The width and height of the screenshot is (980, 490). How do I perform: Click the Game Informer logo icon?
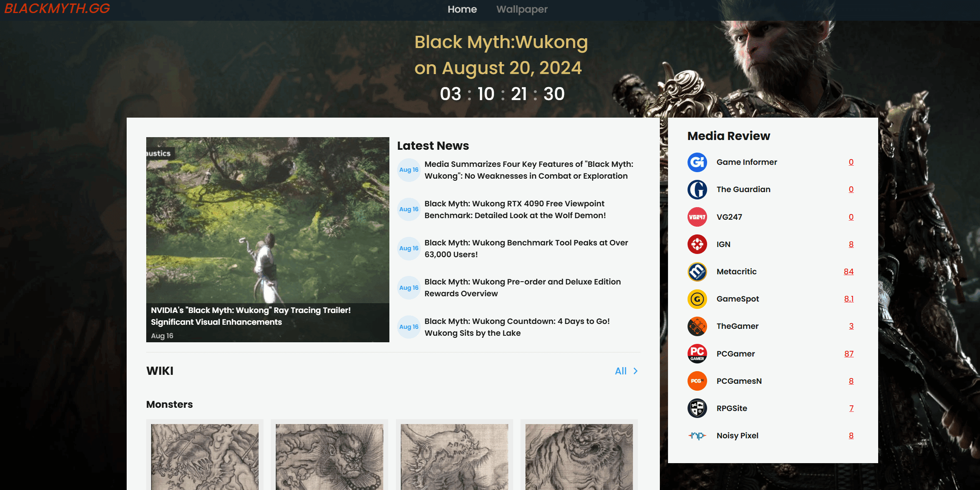pyautogui.click(x=697, y=162)
